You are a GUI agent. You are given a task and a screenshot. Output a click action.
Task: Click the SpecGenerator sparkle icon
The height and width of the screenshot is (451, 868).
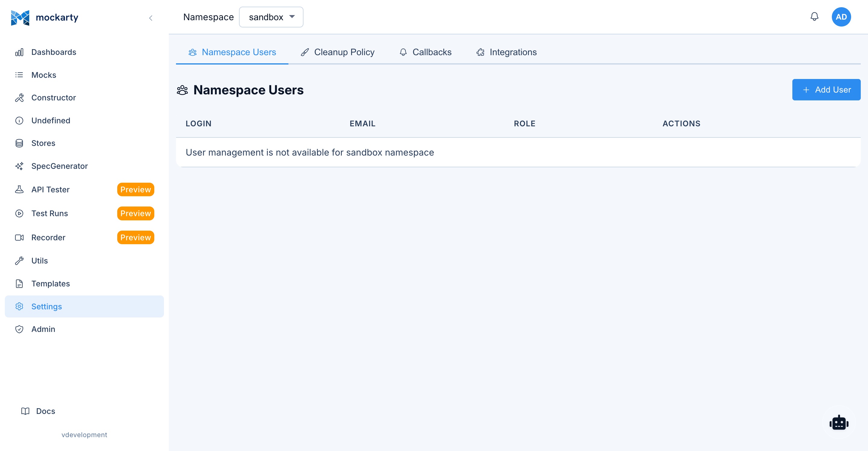pyautogui.click(x=19, y=166)
